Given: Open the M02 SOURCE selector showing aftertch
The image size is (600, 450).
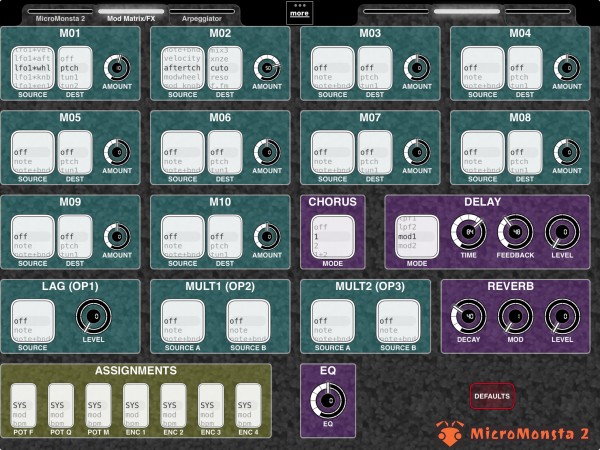Looking at the screenshot, I should tap(183, 68).
